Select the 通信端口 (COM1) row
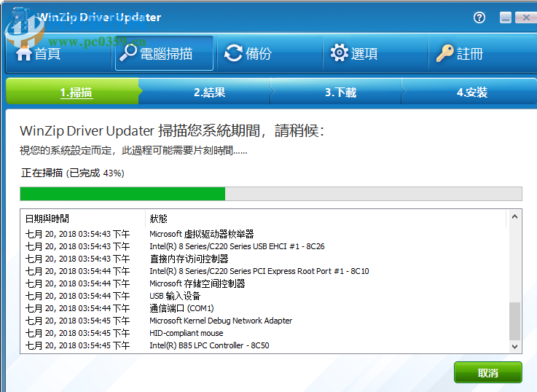Screen dimensions: 537x392 (x=264, y=308)
